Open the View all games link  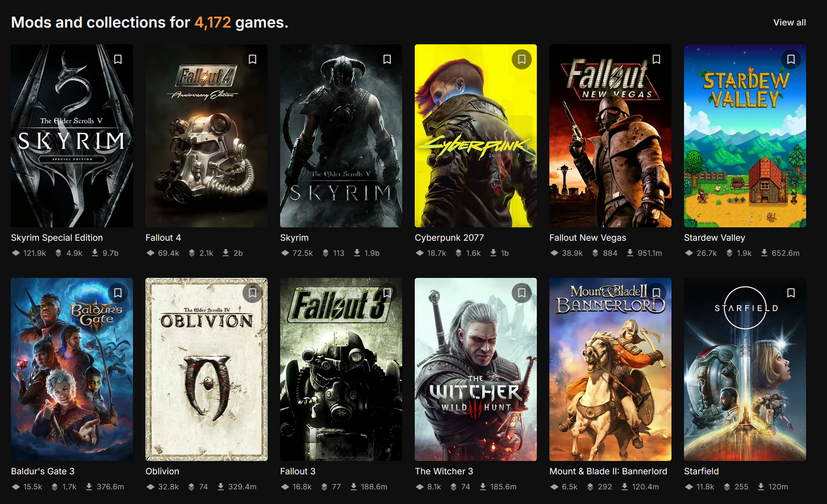(789, 23)
